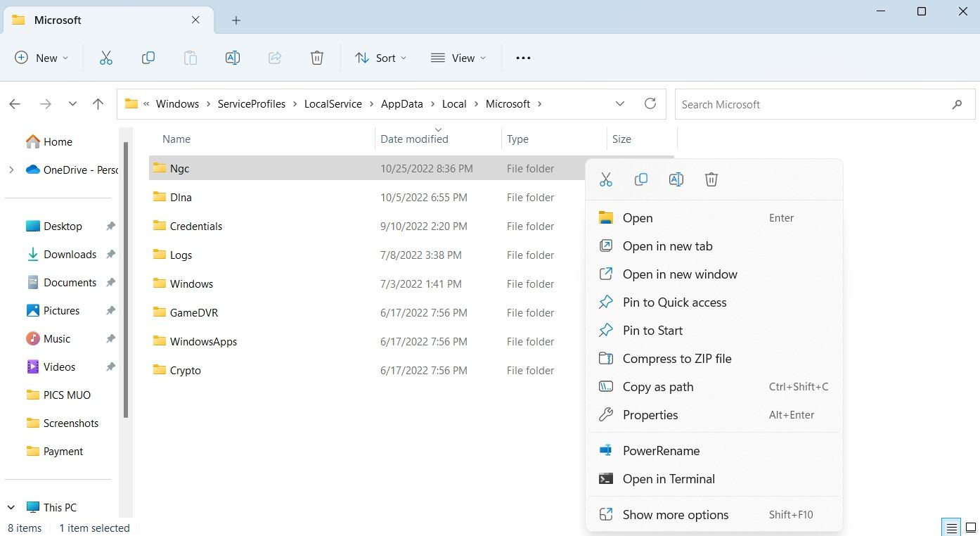Expand the View dropdown menu

coord(458,58)
